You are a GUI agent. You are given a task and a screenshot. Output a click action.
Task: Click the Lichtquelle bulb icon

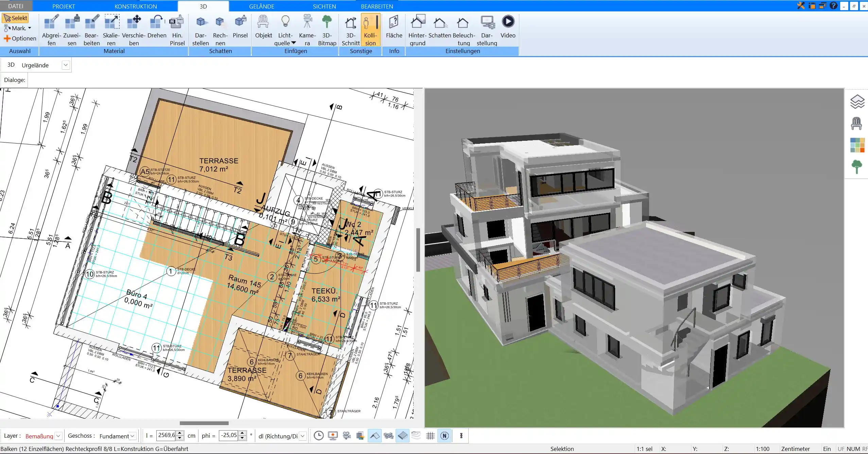285,22
